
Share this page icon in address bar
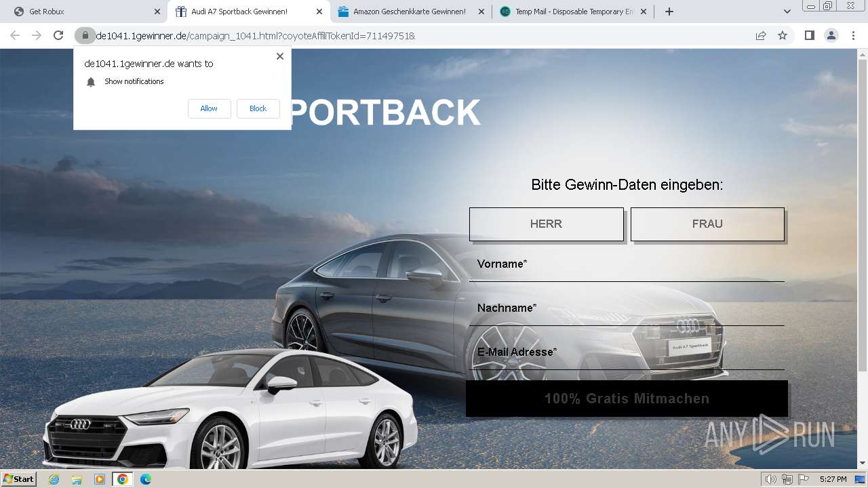coord(761,36)
